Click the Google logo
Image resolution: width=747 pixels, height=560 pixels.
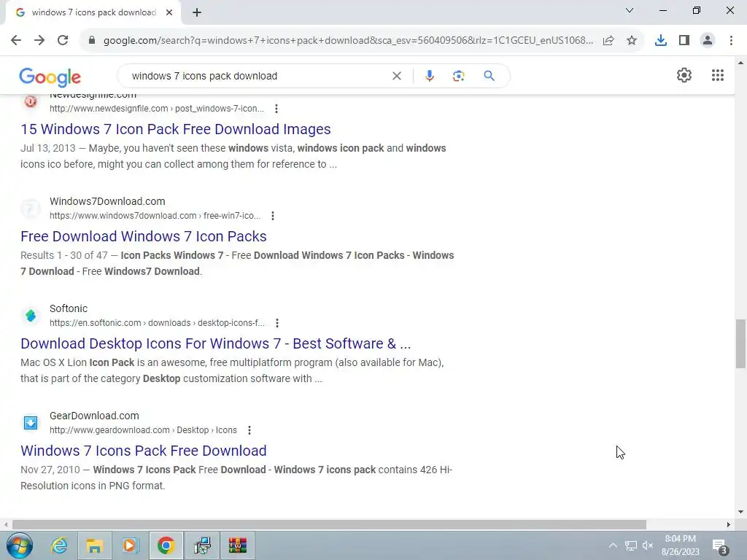50,77
